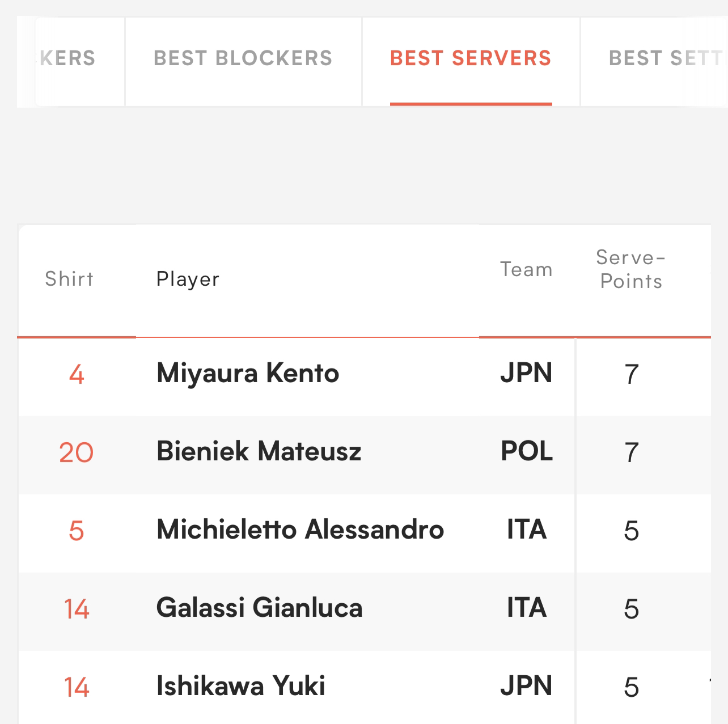Open the cut-off tab ending in KERS
Image resolution: width=728 pixels, height=724 pixels.
pyautogui.click(x=79, y=58)
